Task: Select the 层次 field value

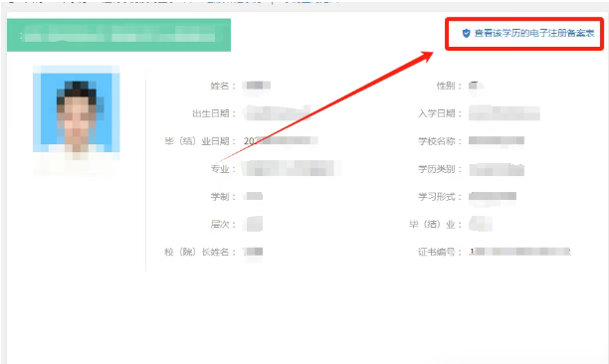Action: 253,224
